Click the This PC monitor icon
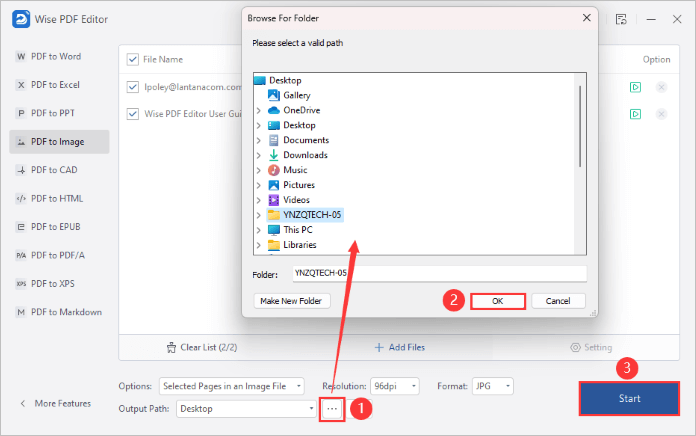 [x=274, y=230]
